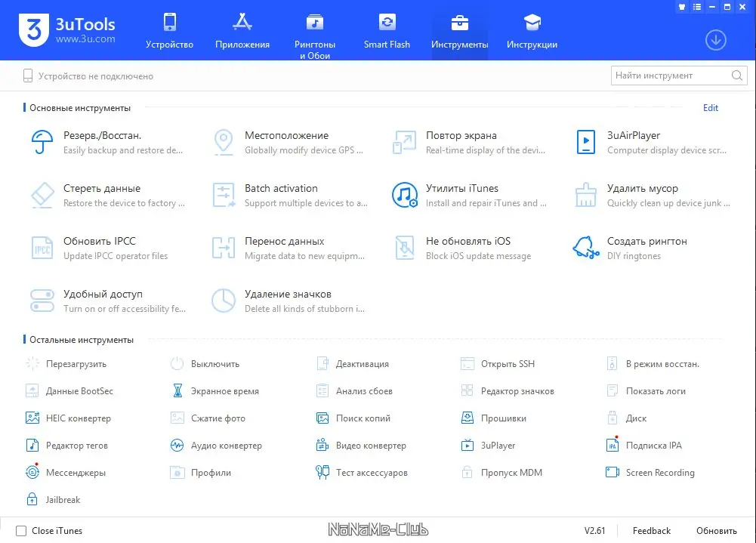Open the Мессенджеры icon

[x=32, y=471]
